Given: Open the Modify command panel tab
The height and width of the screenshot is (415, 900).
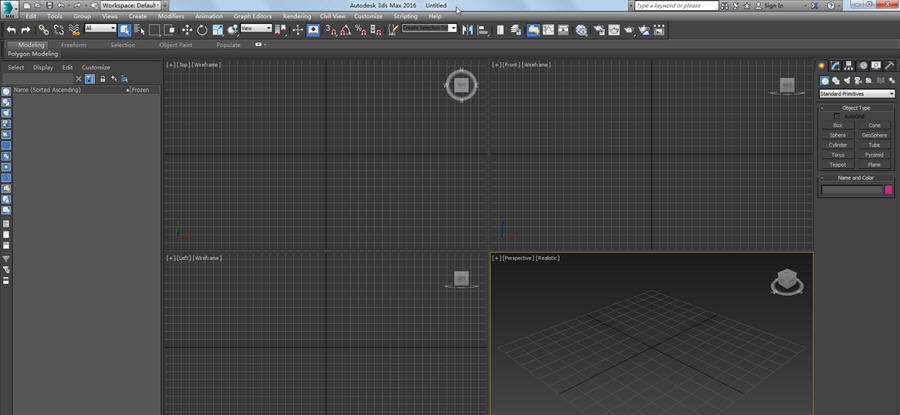Looking at the screenshot, I should pyautogui.click(x=836, y=65).
